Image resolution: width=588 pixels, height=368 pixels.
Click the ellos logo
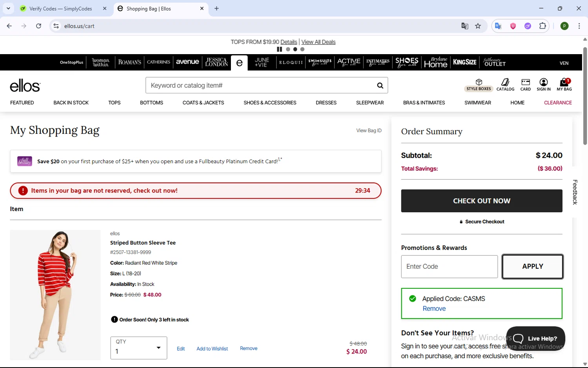click(x=25, y=86)
